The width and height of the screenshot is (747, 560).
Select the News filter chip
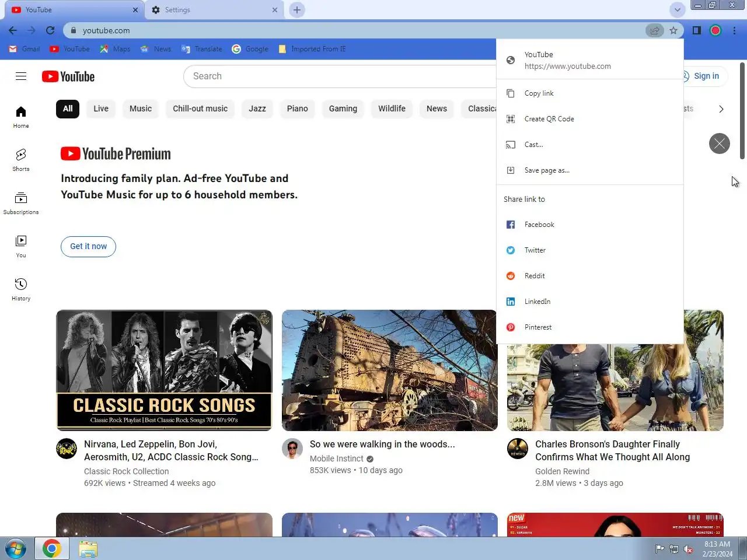tap(437, 108)
